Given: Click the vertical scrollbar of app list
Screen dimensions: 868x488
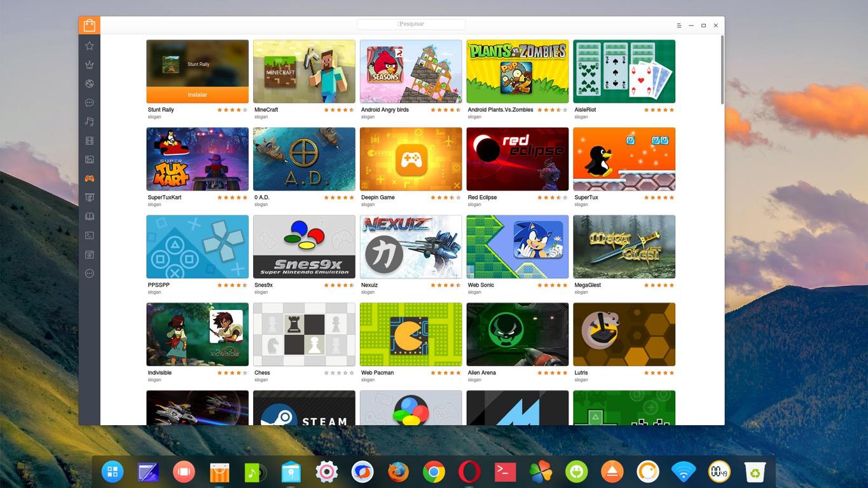Looking at the screenshot, I should point(722,70).
